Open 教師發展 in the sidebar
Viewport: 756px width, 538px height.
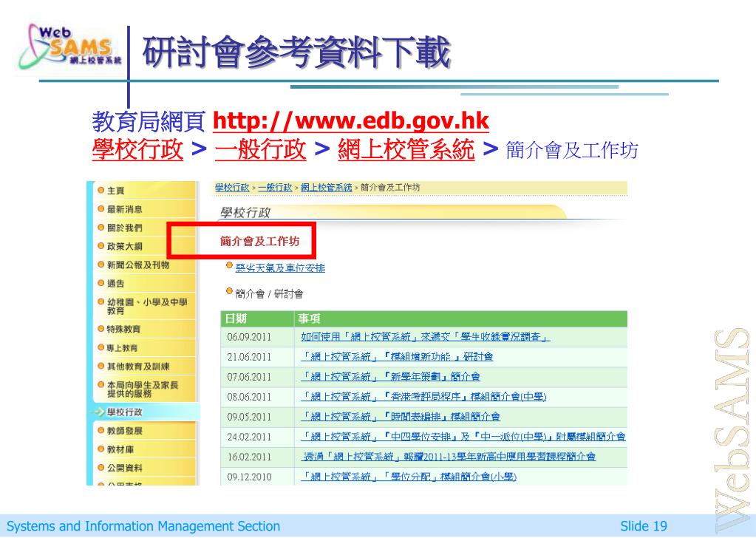click(124, 431)
